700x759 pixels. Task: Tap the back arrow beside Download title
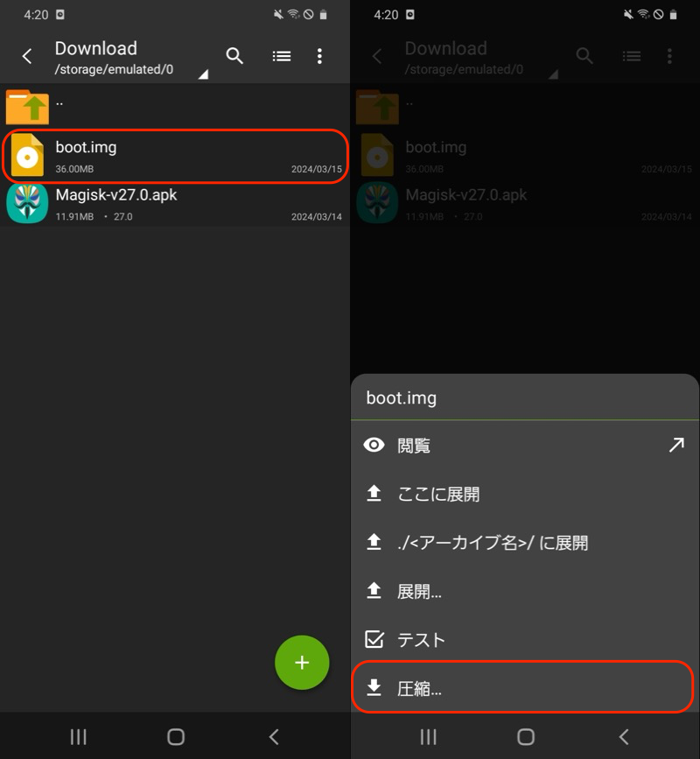pyautogui.click(x=27, y=57)
